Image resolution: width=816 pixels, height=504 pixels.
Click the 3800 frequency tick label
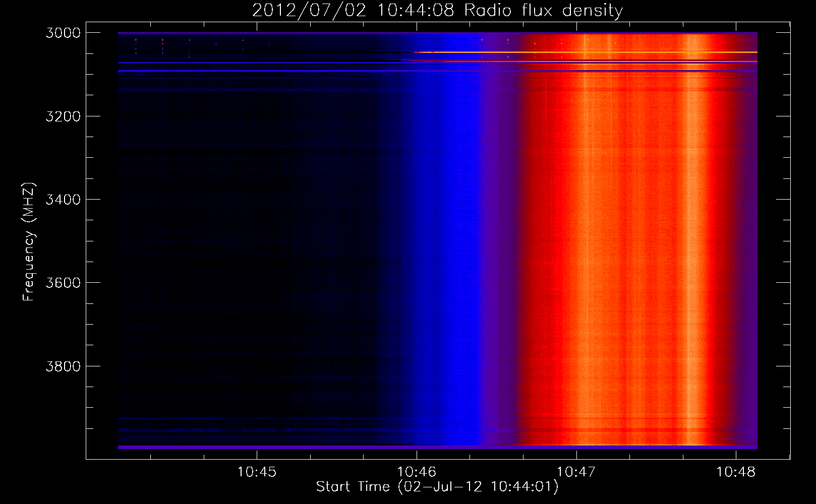(63, 366)
